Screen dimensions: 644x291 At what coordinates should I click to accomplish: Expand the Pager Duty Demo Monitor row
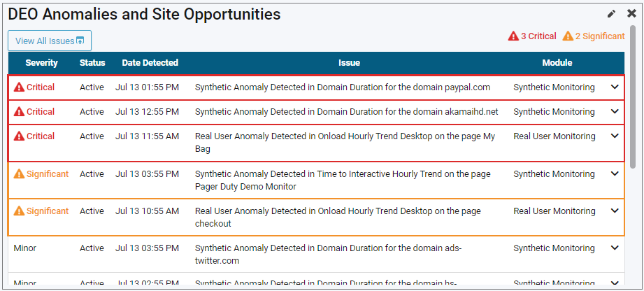click(615, 174)
